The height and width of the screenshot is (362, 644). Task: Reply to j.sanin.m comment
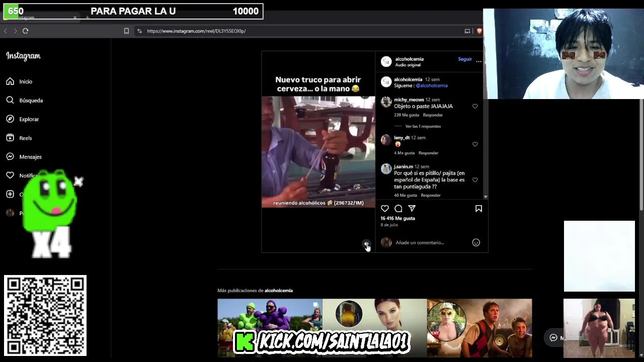pos(431,195)
